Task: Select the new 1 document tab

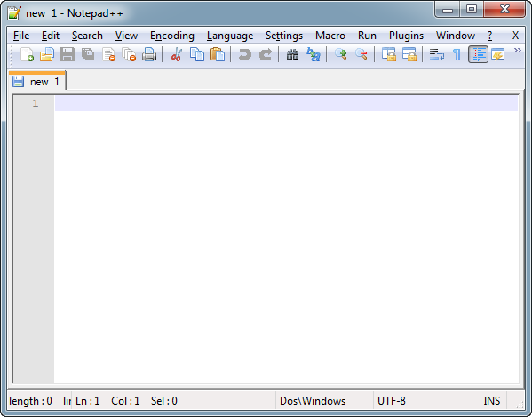Action: coord(37,82)
